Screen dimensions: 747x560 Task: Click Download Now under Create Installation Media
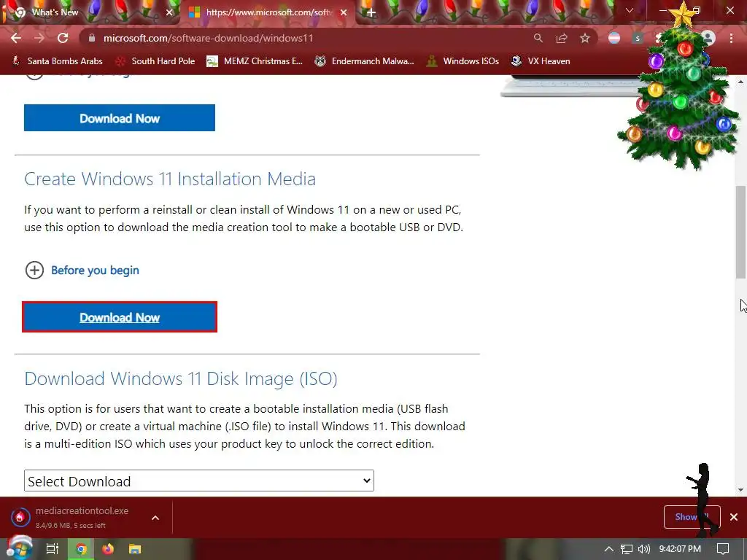click(x=120, y=317)
